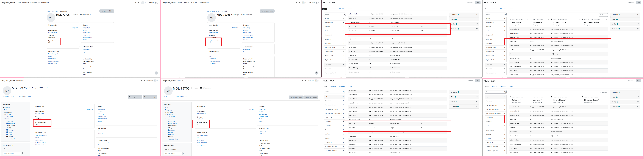The width and height of the screenshot is (644, 159).
Task: Edit Full name pencil in top-right report window
Action: (x=521, y=22)
